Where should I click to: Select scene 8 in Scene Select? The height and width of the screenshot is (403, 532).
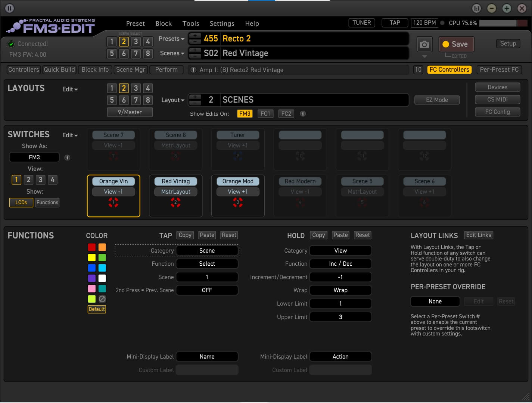(x=148, y=53)
